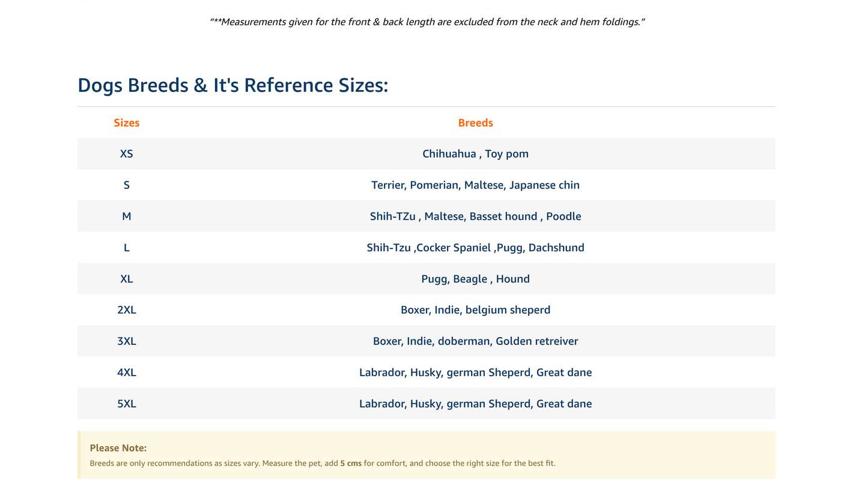Select the 5XL size cell
The width and height of the screenshot is (868, 504).
click(x=126, y=404)
